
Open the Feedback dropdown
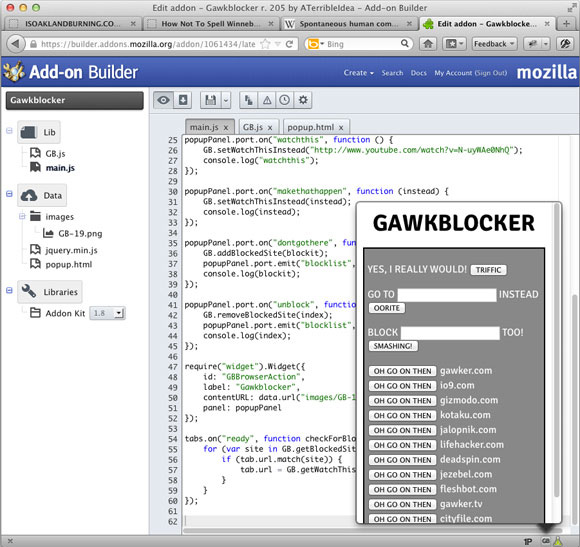click(495, 44)
